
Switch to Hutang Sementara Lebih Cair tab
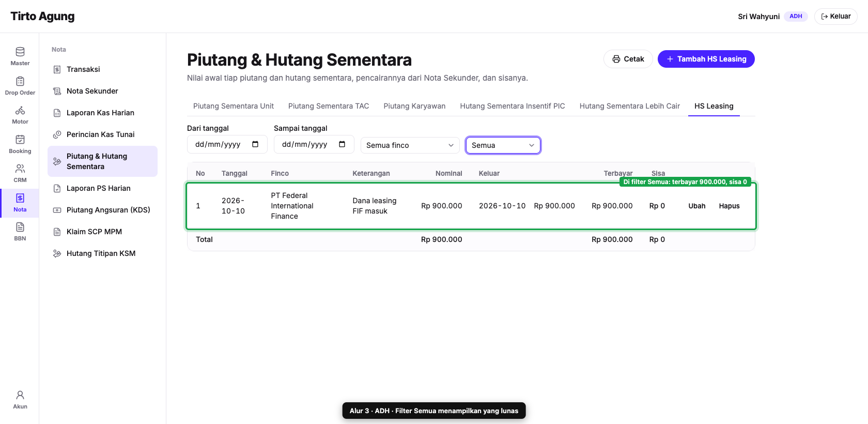coord(630,106)
